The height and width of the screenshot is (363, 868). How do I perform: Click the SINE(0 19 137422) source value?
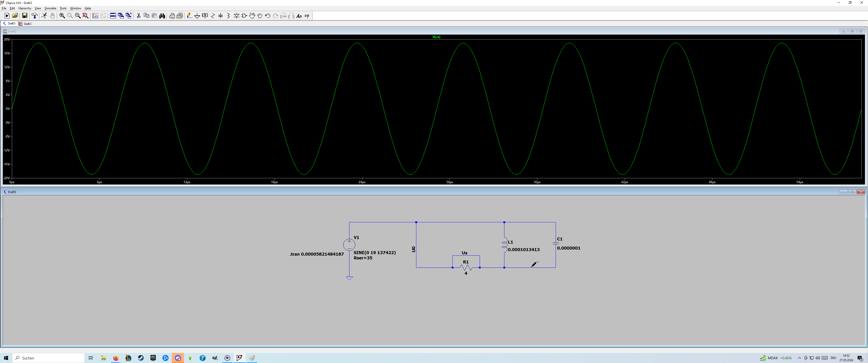coord(374,253)
